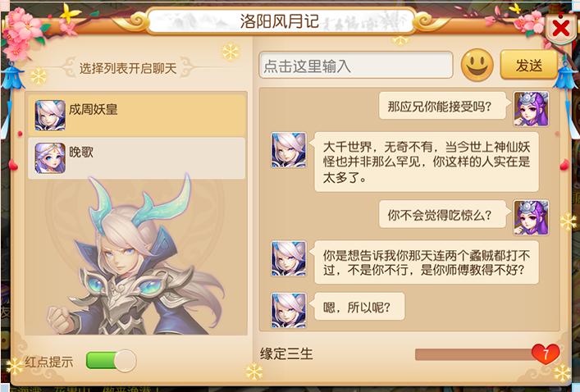580x392 pixels.
Task: Click the 你不会觉得吃惊么 message bubble
Action: coord(442,215)
